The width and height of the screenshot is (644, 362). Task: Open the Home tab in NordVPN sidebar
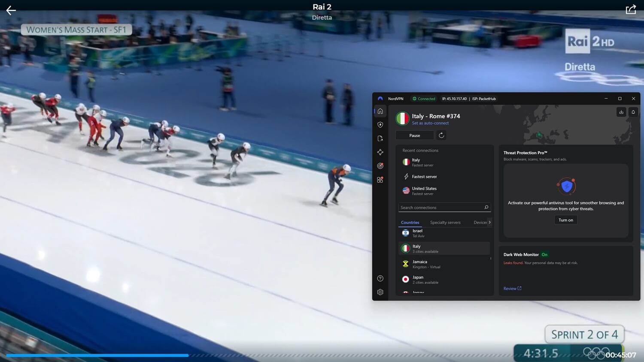[x=380, y=111]
